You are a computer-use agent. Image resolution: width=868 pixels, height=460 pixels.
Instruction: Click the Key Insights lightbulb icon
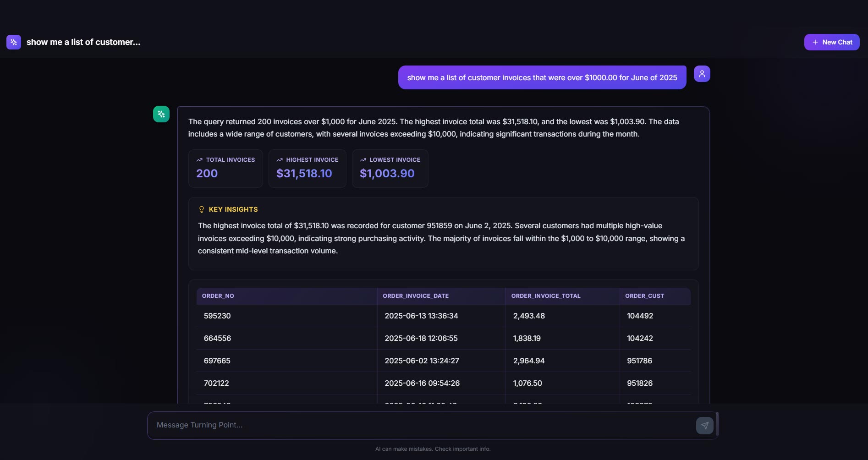pos(201,209)
